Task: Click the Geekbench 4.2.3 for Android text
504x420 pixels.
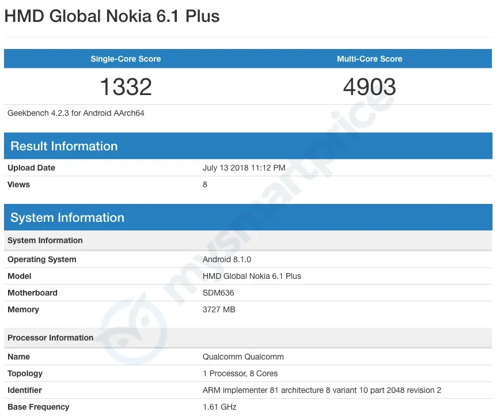Action: (x=76, y=113)
